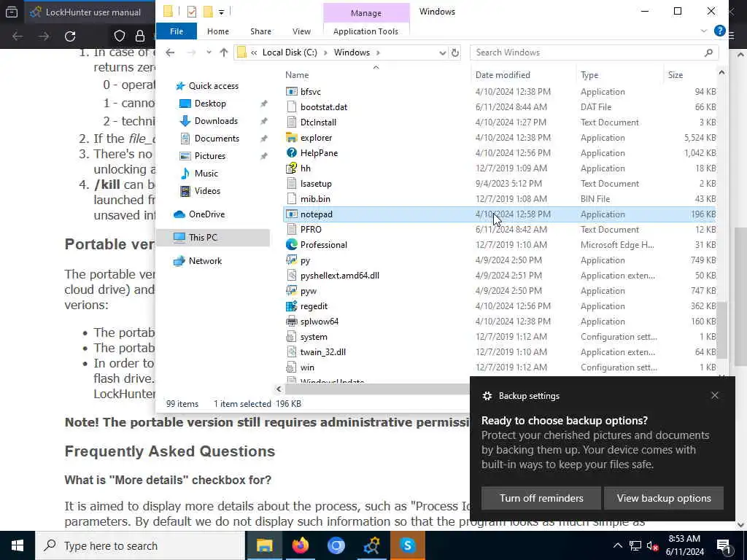The image size is (747, 560).
Task: Reload the LockHunter manual page in browser
Action: click(70, 36)
